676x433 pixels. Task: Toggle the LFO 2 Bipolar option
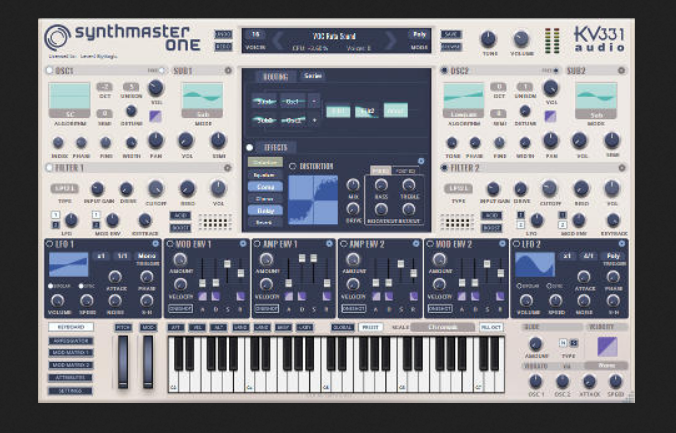point(519,286)
